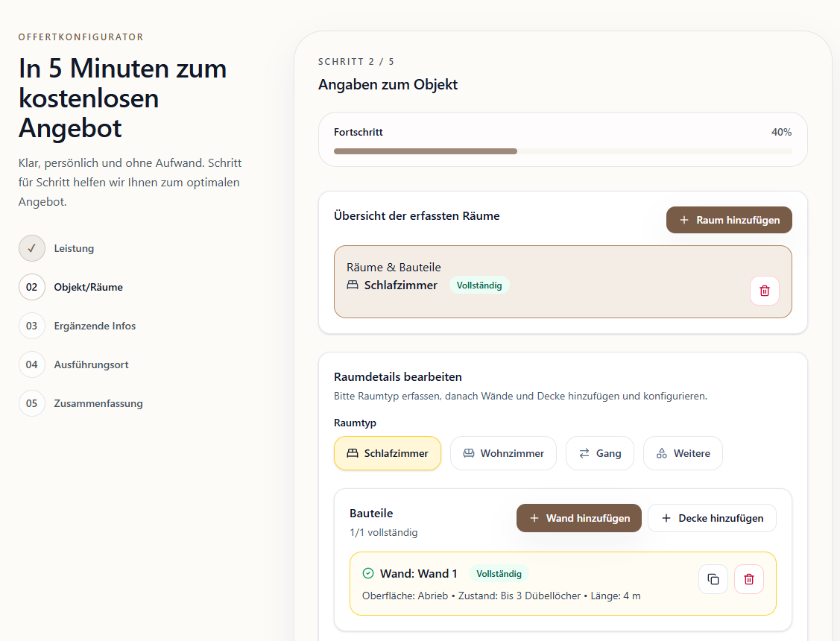
Task: Open the Leistung step
Action: pos(74,248)
